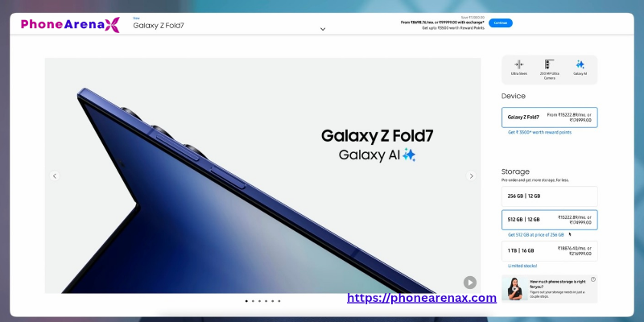
Task: Select the Galaxy Z Fold7 device option
Action: click(550, 118)
